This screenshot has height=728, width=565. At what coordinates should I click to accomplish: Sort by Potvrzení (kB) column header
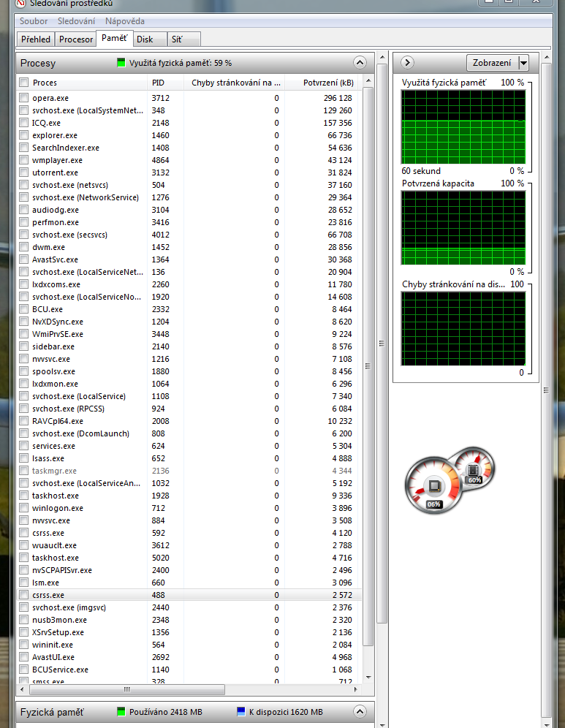pyautogui.click(x=323, y=83)
